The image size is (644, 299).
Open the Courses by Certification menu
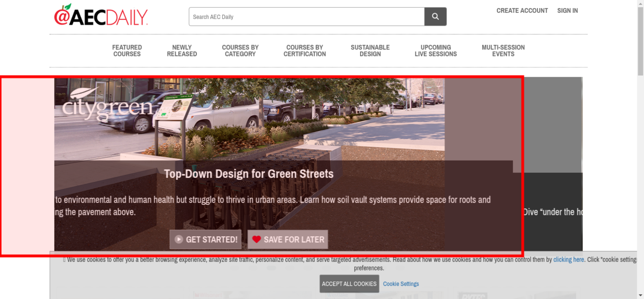pos(305,51)
